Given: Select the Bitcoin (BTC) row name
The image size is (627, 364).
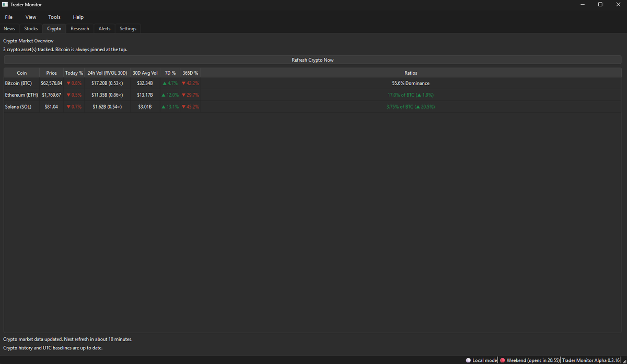Looking at the screenshot, I should [x=18, y=83].
